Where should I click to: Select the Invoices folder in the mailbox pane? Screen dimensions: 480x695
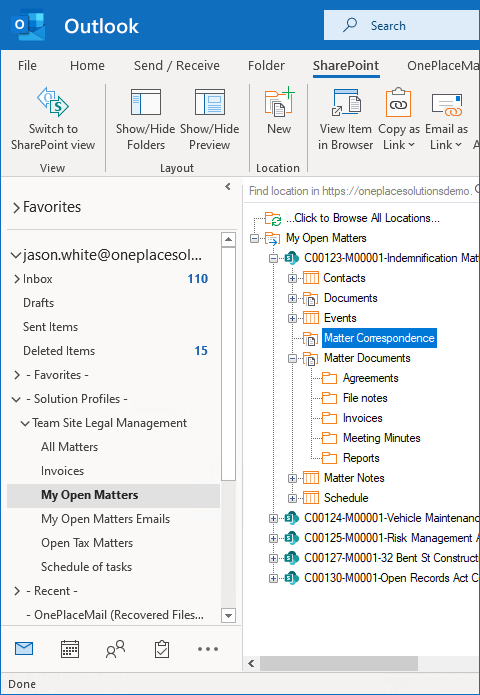(62, 471)
